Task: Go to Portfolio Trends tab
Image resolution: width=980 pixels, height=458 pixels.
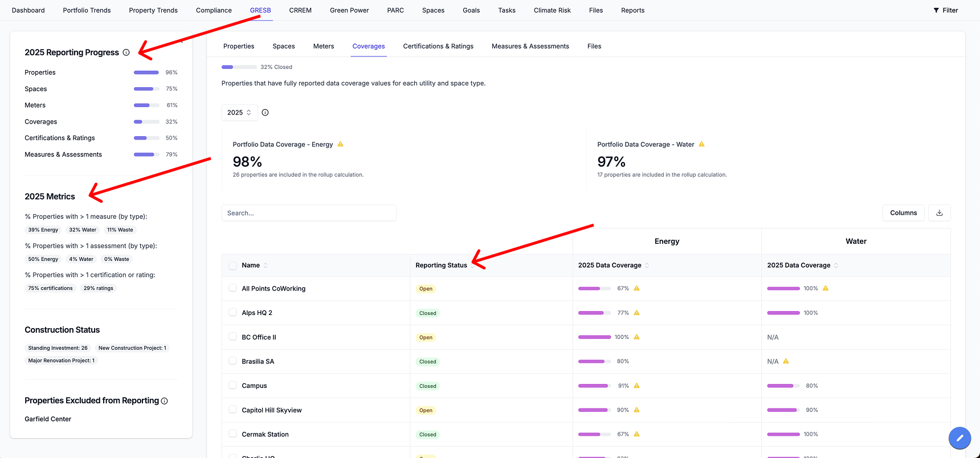Action: (x=87, y=10)
